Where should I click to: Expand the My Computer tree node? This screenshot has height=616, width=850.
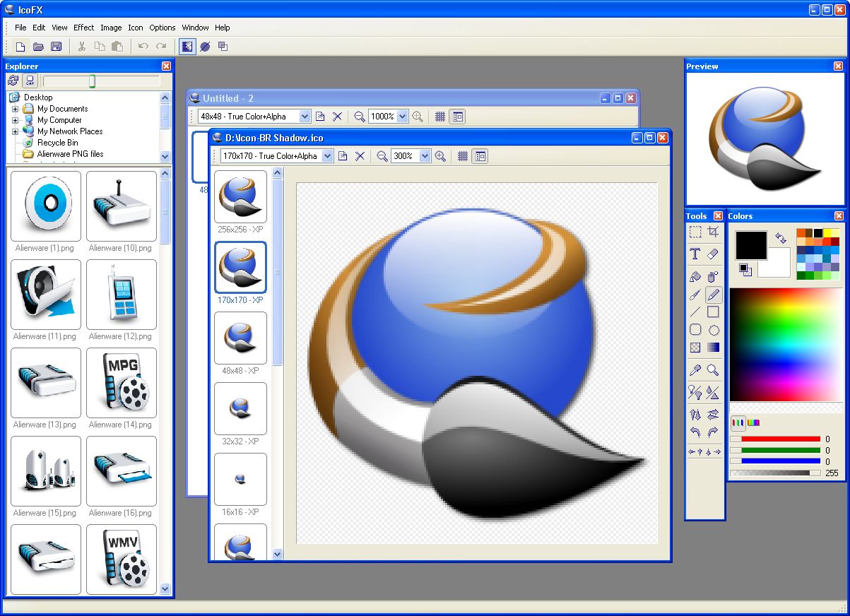(x=15, y=120)
